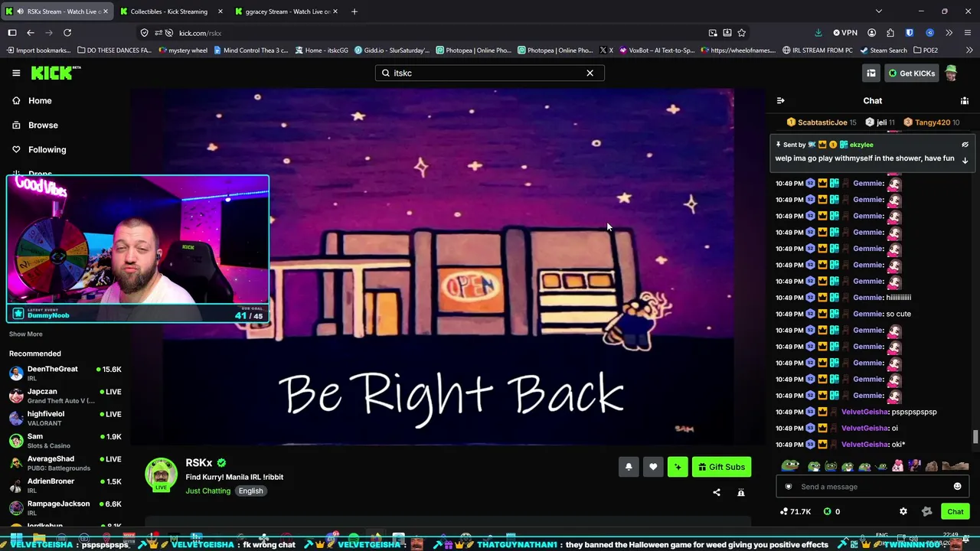Click the search field containing itskc
The width and height of the screenshot is (980, 551).
(489, 73)
